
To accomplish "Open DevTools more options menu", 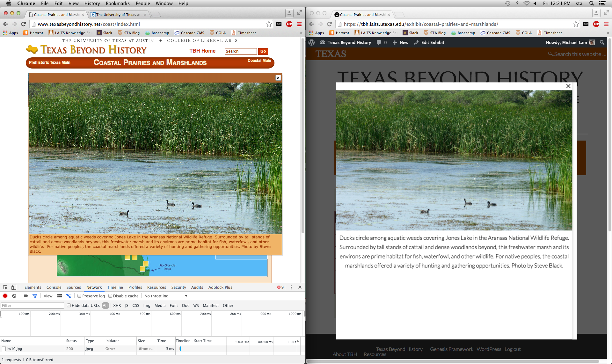I will [291, 287].
